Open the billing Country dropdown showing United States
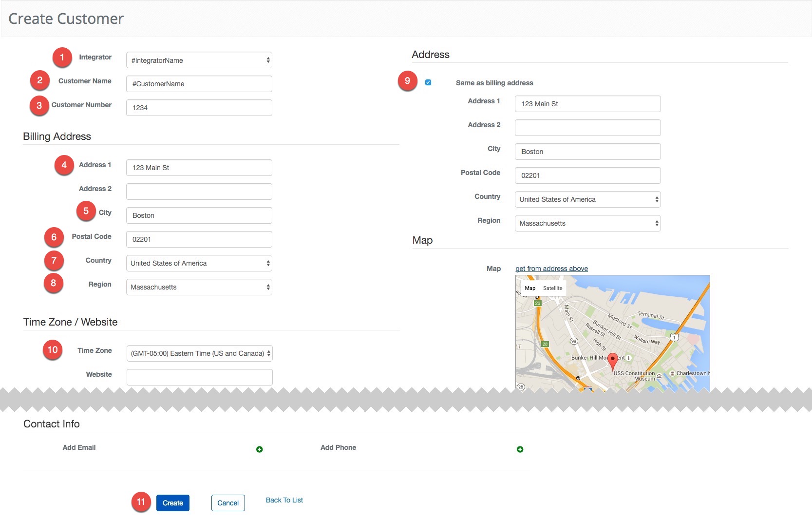Image resolution: width=812 pixels, height=521 pixels. [x=198, y=263]
